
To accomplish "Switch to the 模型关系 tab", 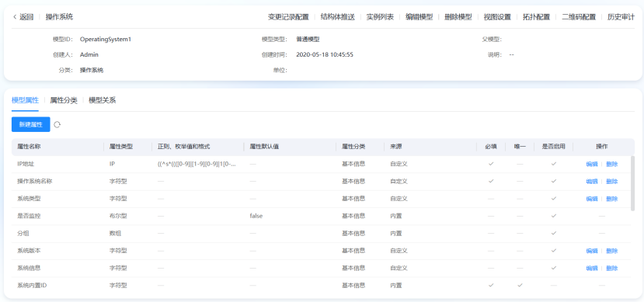I will point(103,100).
